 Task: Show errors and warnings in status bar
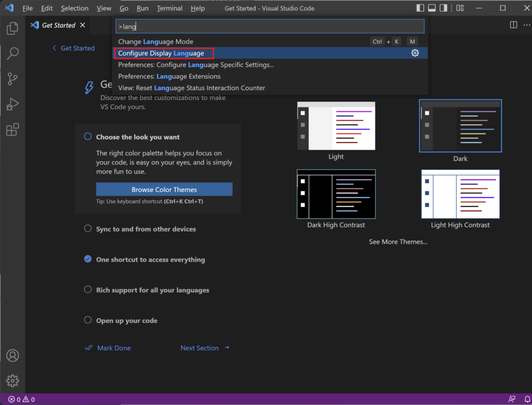(x=21, y=399)
